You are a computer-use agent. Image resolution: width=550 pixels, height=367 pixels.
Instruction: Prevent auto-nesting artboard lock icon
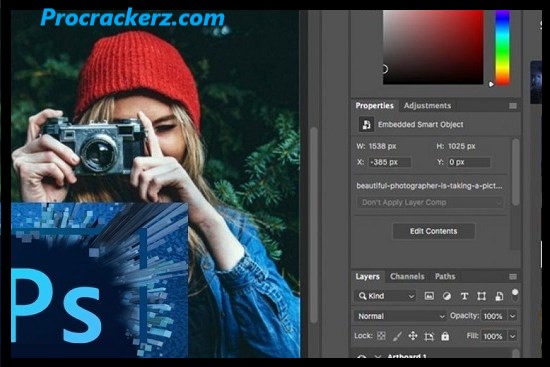coord(429,336)
